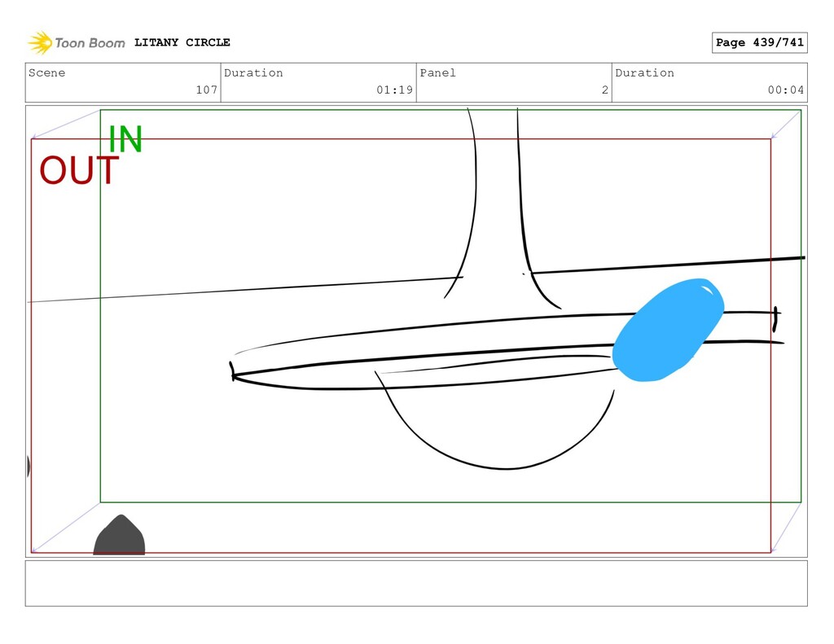This screenshot has height=644, width=834.
Task: Click the Panel label
Action: [x=437, y=72]
